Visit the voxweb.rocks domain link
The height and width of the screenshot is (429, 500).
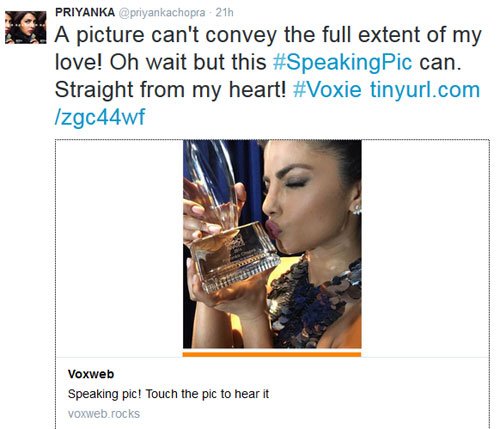tap(104, 414)
